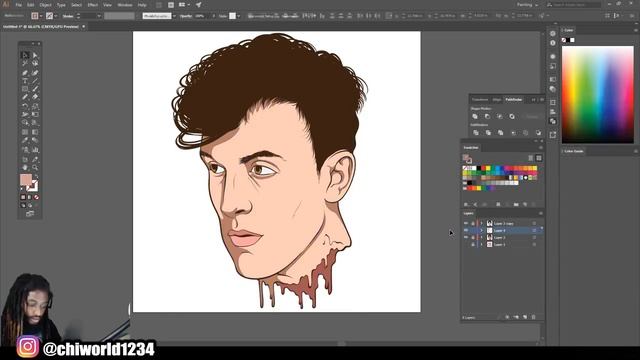Select the Scale tool
This screenshot has height=360, width=640.
click(x=35, y=106)
